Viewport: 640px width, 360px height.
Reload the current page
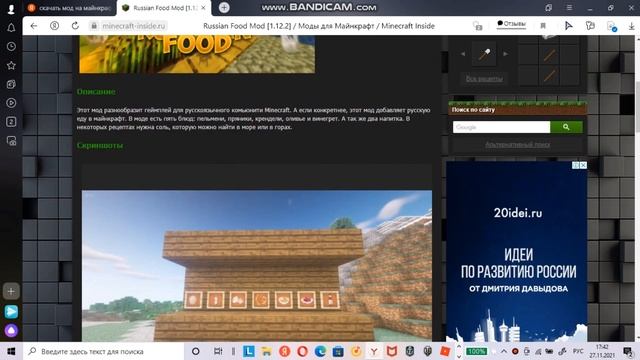(75, 26)
